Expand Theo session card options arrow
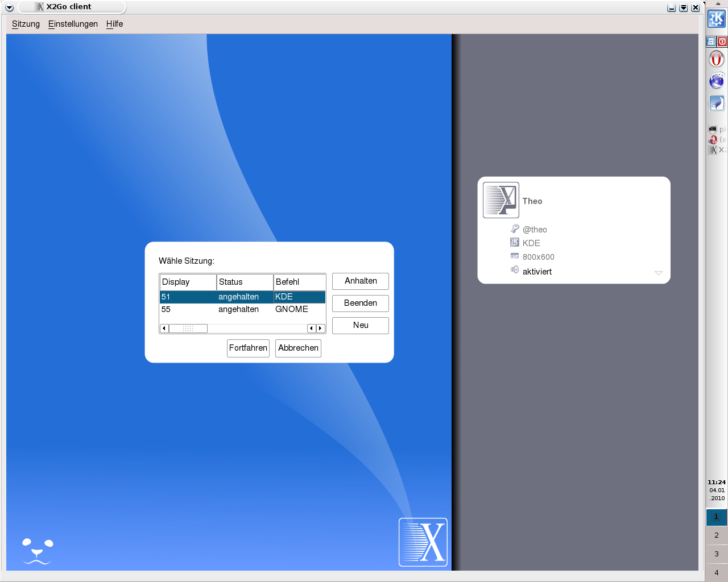 click(x=659, y=273)
